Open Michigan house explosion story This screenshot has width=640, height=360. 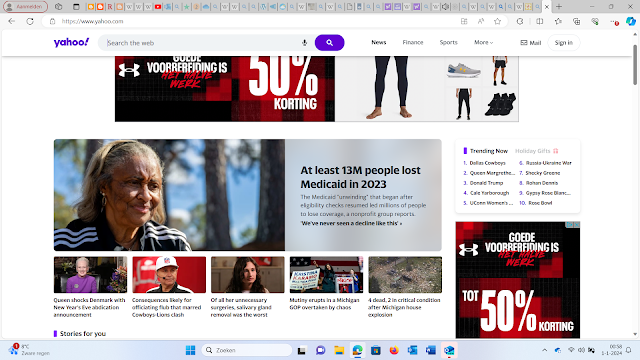pyautogui.click(x=405, y=287)
